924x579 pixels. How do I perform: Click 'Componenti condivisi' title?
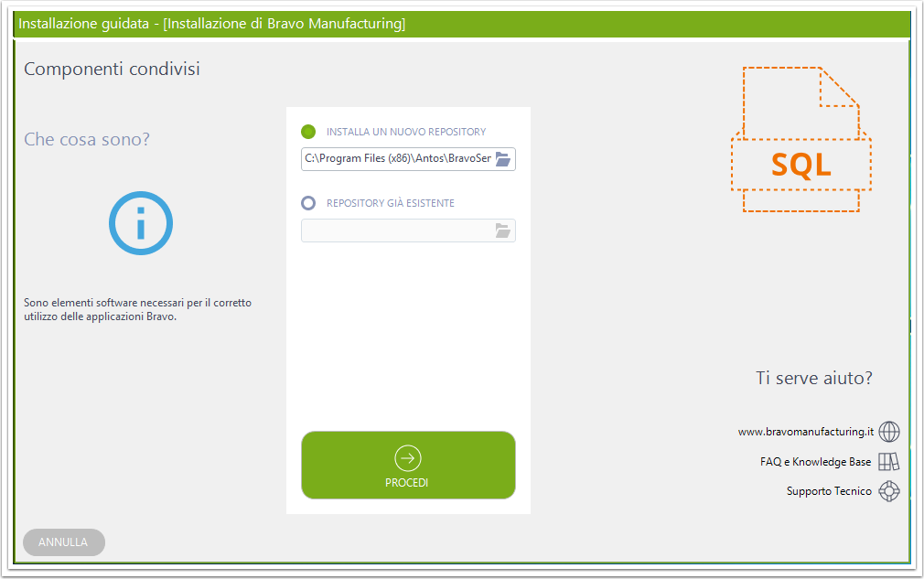click(x=112, y=69)
